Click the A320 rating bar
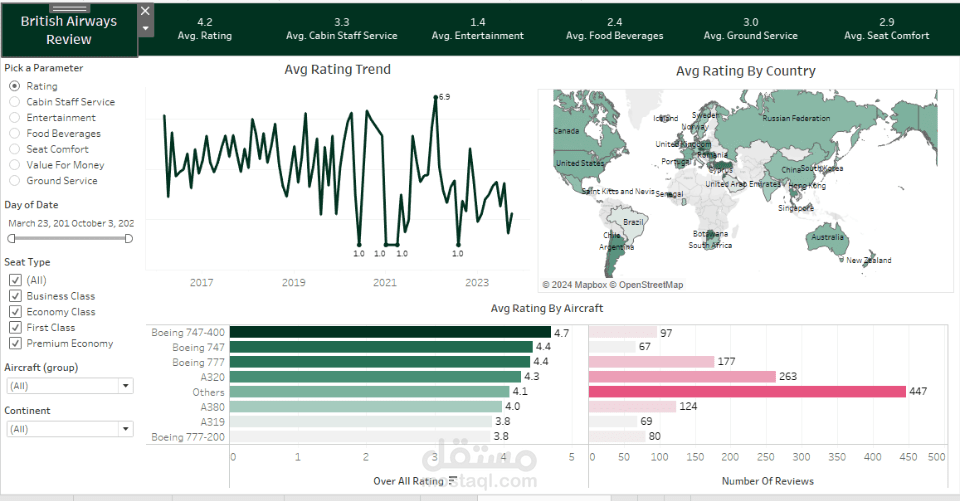The width and height of the screenshot is (960, 501). 376,377
